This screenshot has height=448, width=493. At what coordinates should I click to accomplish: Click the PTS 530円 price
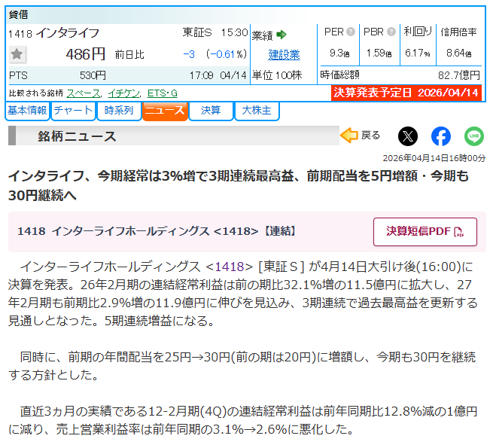coord(93,76)
